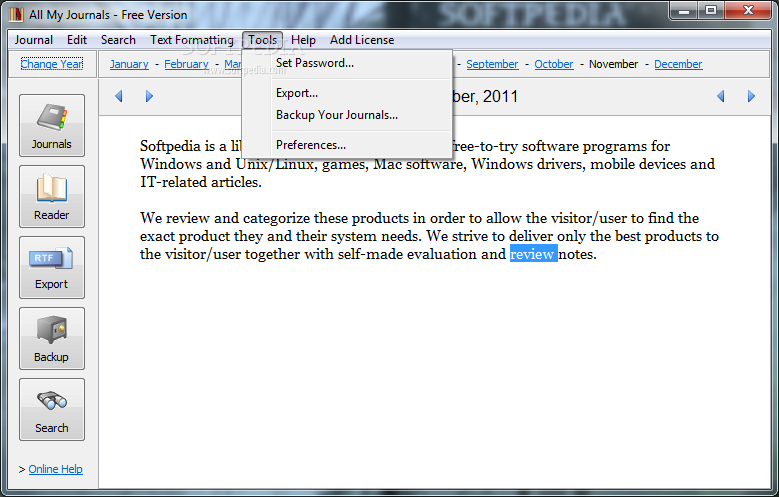Open the Search menu in menu bar

[118, 40]
